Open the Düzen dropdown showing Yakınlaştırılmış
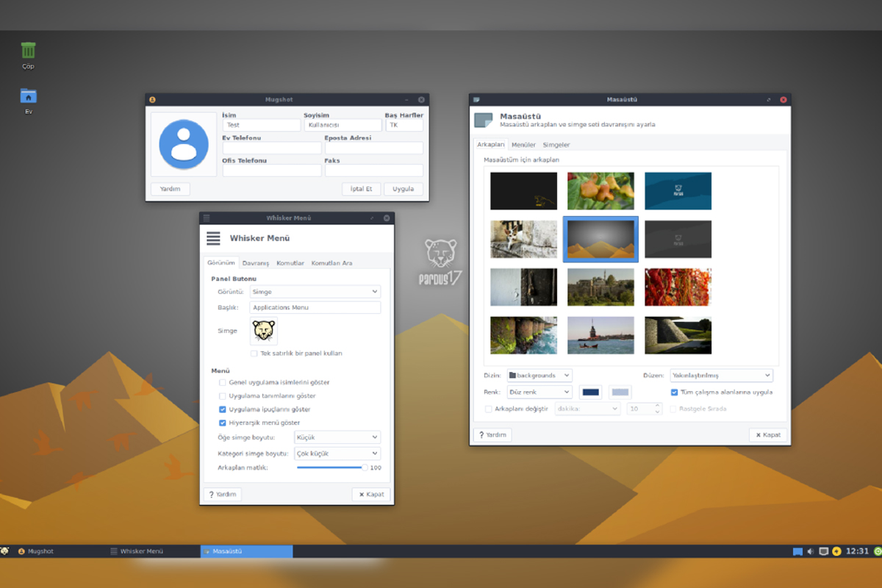This screenshot has width=882, height=588. 720,376
